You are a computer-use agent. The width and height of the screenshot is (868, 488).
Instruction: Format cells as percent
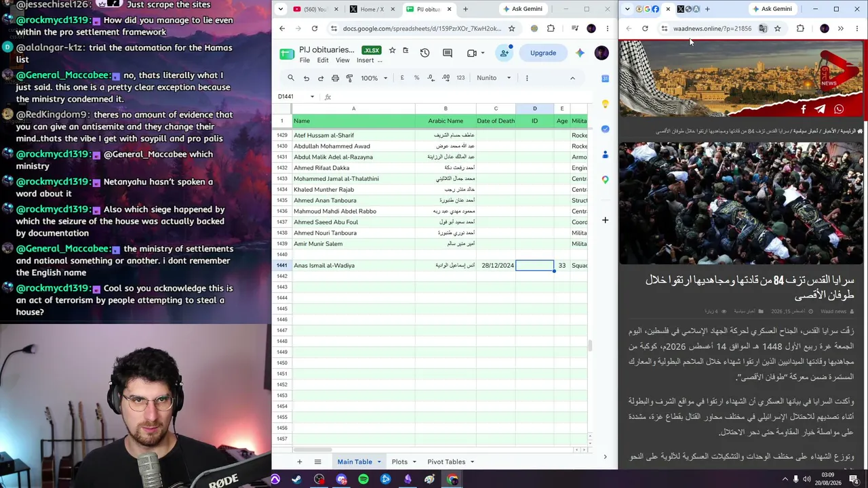point(416,78)
